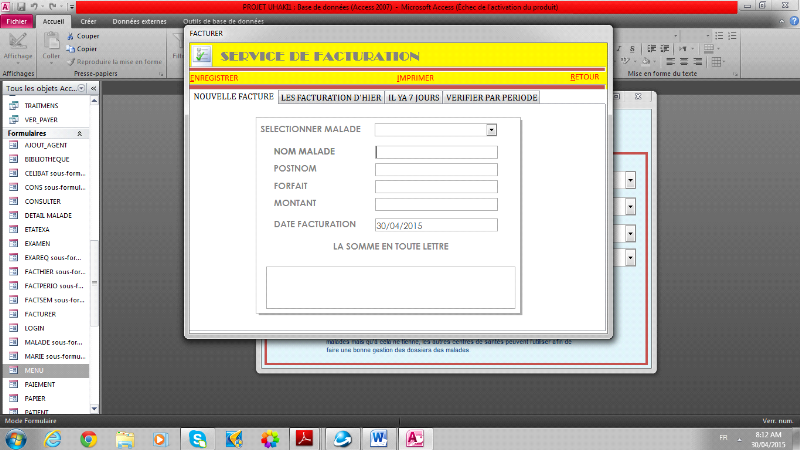
Task: Open the Fichier ribbon tab
Action: pyautogui.click(x=17, y=21)
